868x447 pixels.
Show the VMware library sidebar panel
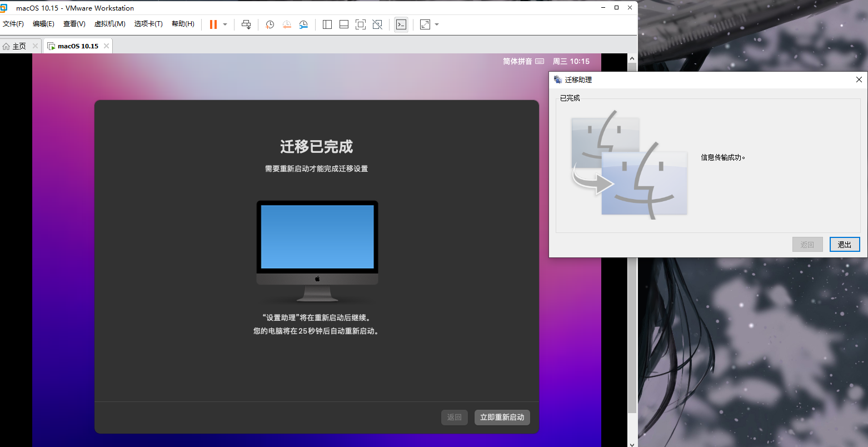(327, 24)
